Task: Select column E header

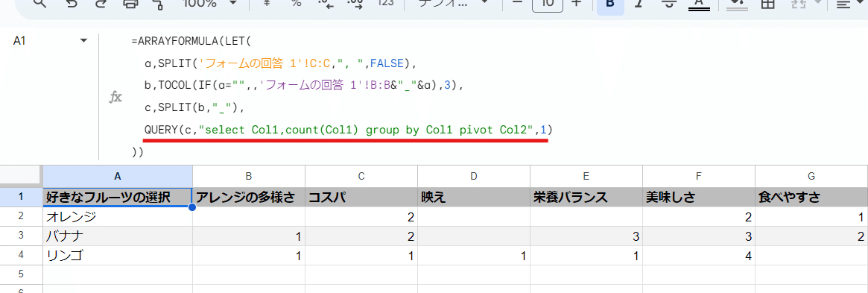Action: click(x=586, y=176)
